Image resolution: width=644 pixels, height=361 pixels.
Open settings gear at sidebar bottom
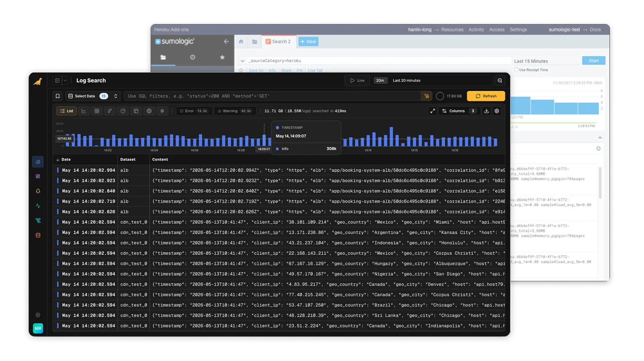point(38,315)
